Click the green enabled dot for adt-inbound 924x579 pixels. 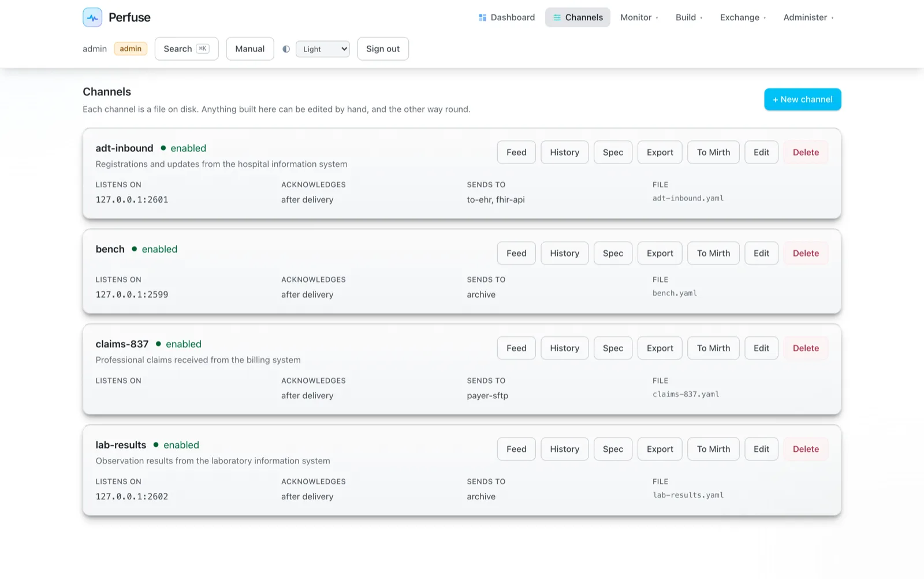click(x=163, y=148)
